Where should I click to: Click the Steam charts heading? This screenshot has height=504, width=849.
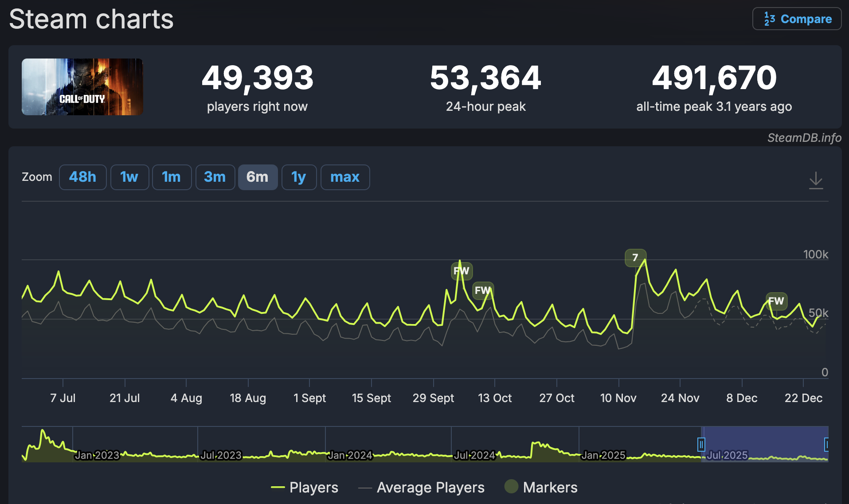coord(91,19)
